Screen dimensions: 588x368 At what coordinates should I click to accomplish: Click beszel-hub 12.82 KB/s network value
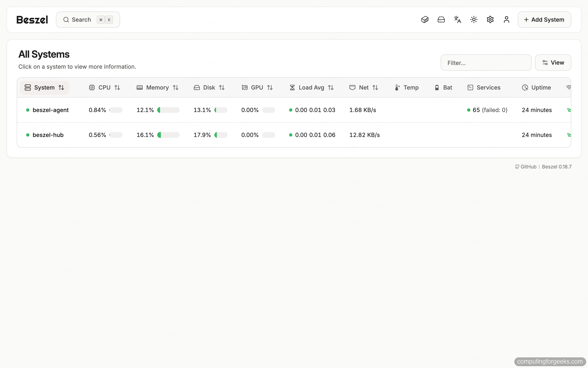click(364, 135)
